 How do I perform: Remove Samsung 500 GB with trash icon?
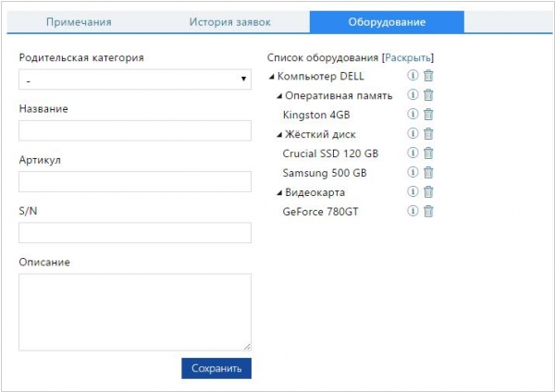click(x=428, y=172)
